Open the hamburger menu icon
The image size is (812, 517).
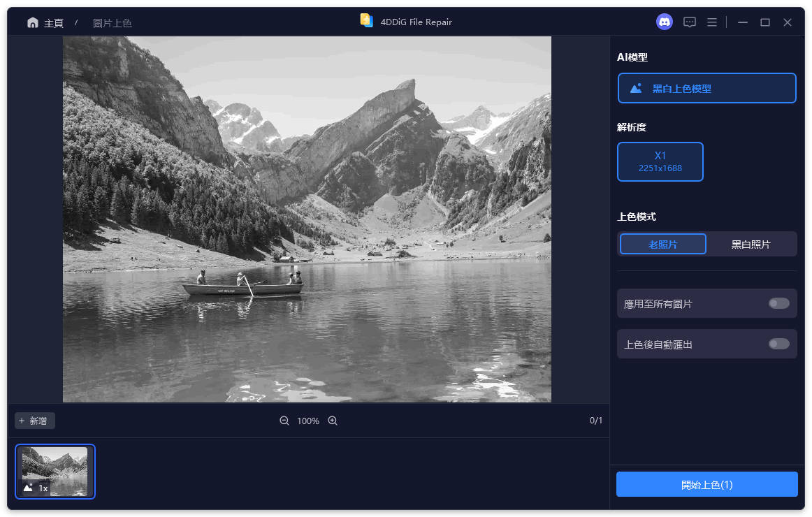711,22
